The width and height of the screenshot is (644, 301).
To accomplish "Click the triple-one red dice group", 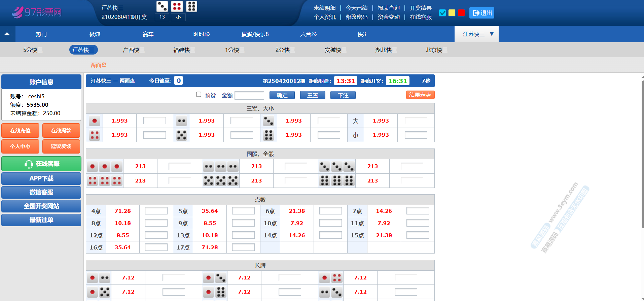I will tap(105, 166).
